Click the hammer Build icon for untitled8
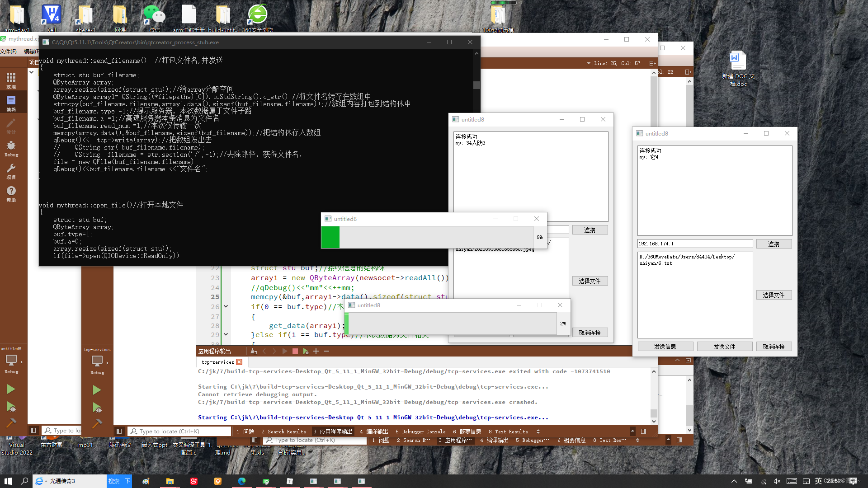The height and width of the screenshot is (488, 868). click(x=11, y=423)
